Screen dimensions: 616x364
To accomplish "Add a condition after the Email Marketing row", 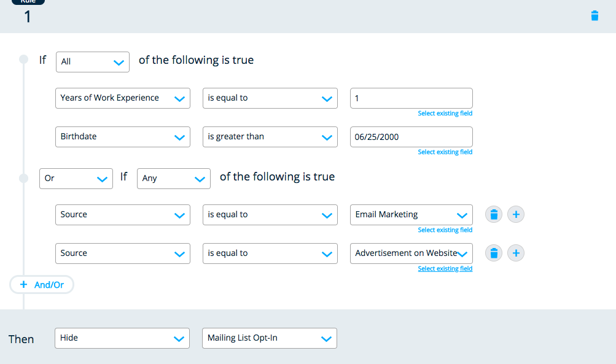I will click(516, 215).
